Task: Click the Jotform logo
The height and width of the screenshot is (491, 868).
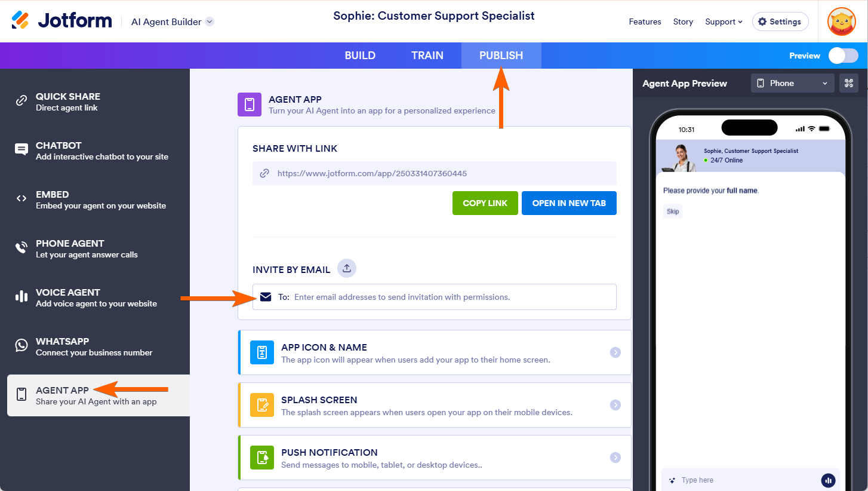Action: pos(61,21)
